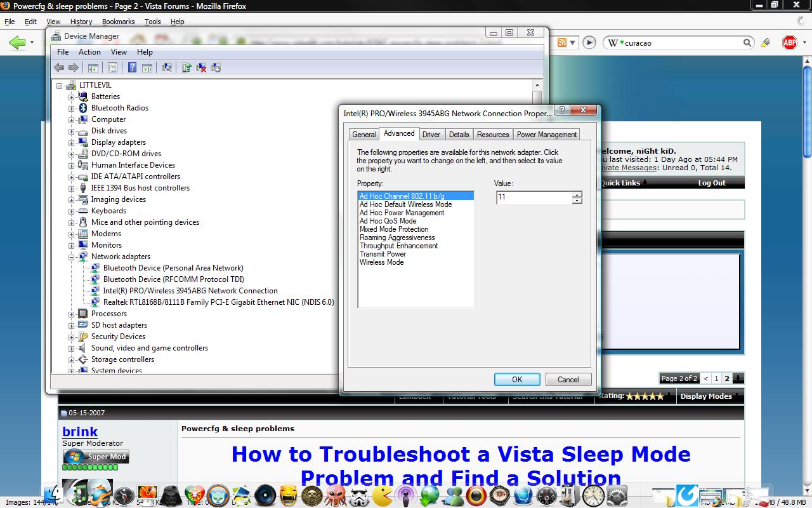Image resolution: width=812 pixels, height=508 pixels.
Task: Collapse the Network adapters node
Action: tap(72, 257)
